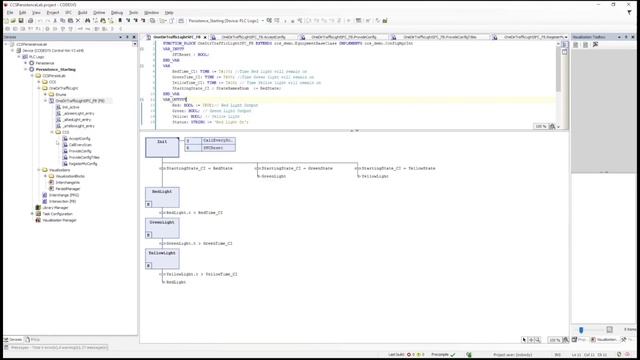Select the RegisterMyConfig method in tree
Screen dimensions: 640x360
coord(83,164)
